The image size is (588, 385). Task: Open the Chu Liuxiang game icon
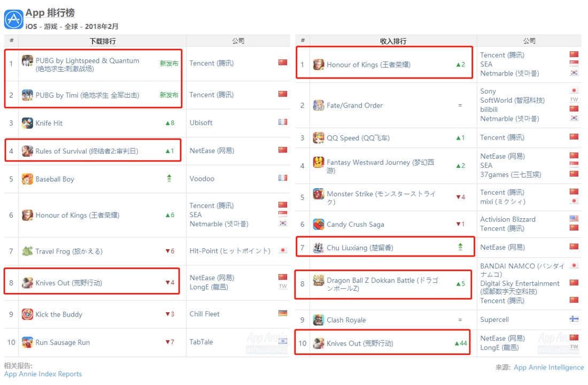point(319,247)
